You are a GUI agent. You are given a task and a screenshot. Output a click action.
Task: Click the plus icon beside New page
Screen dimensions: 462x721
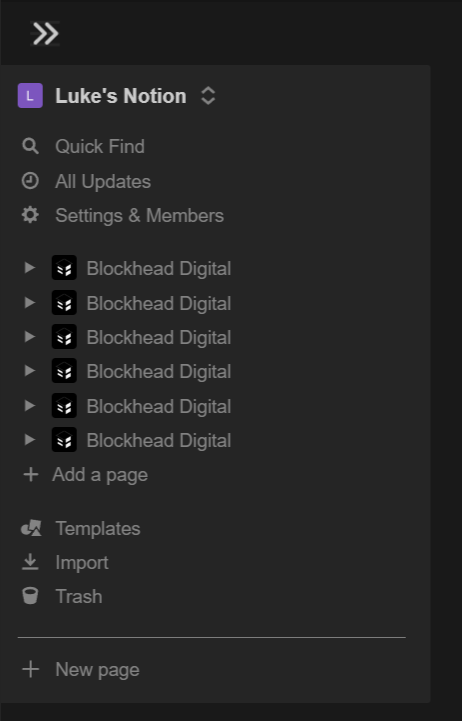(x=31, y=669)
